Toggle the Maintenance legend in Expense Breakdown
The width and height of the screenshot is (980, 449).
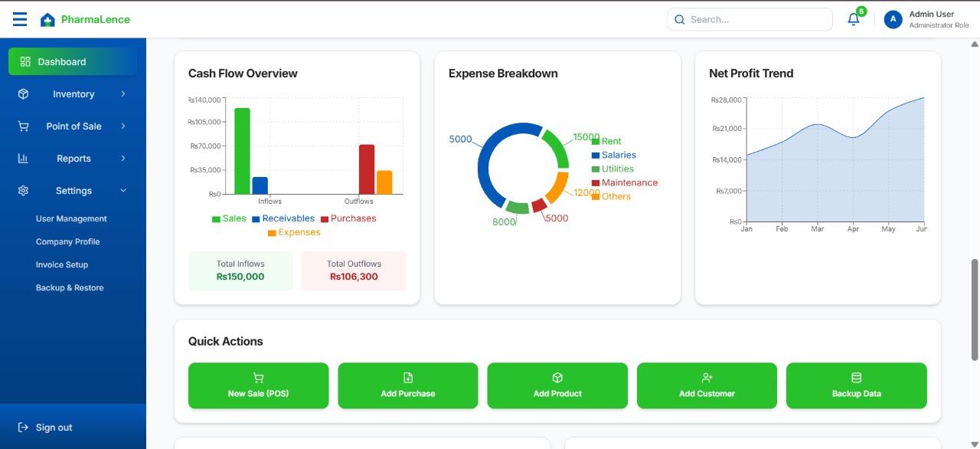(x=624, y=183)
